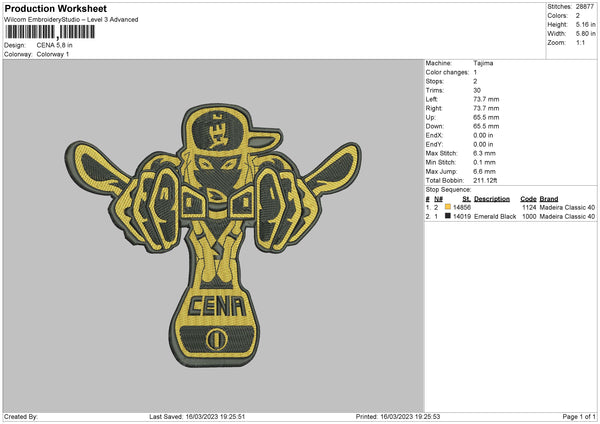The image size is (600, 424).
Task: Select the zoom value '1:1'
Action: (x=580, y=43)
